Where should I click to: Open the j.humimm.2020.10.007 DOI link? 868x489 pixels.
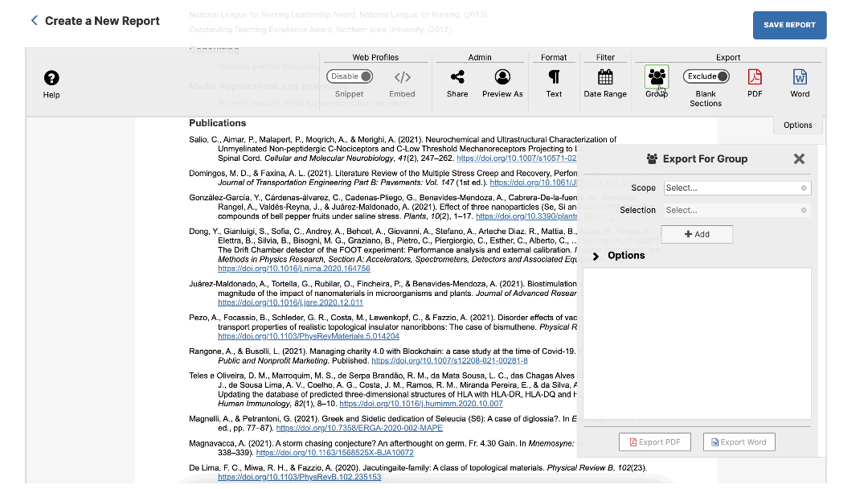click(x=420, y=404)
